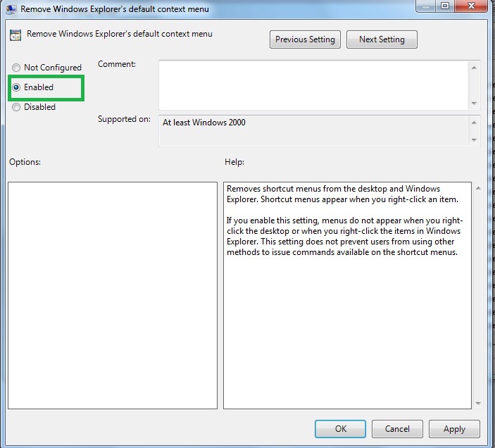Click the Help paragraph starting 'If you enable this setting'
The width and height of the screenshot is (495, 448).
pos(345,236)
